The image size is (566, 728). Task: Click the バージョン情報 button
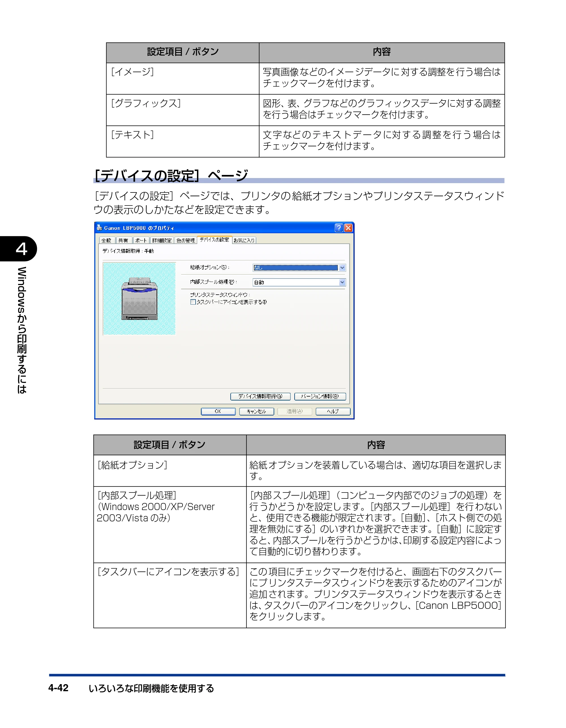click(x=320, y=396)
